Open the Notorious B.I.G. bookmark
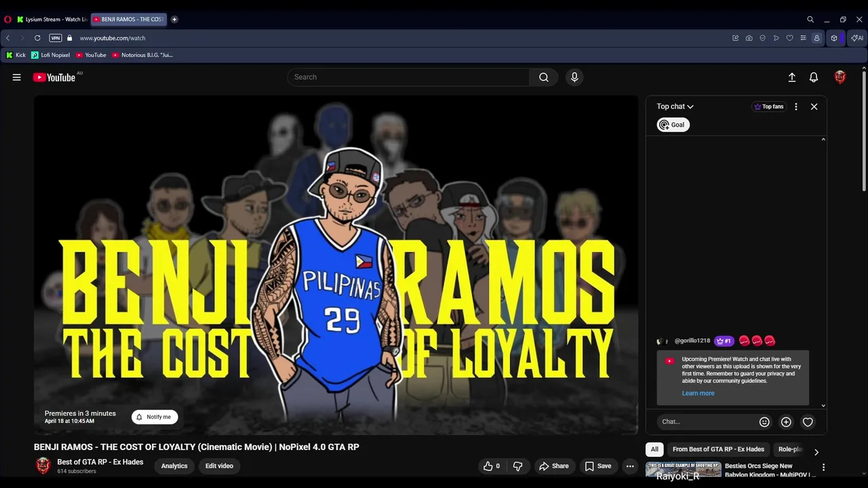Screen dimensions: 868x488 [142, 55]
